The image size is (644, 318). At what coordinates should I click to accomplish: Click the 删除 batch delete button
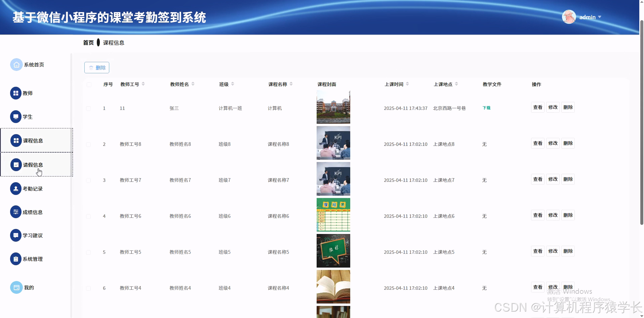click(96, 67)
